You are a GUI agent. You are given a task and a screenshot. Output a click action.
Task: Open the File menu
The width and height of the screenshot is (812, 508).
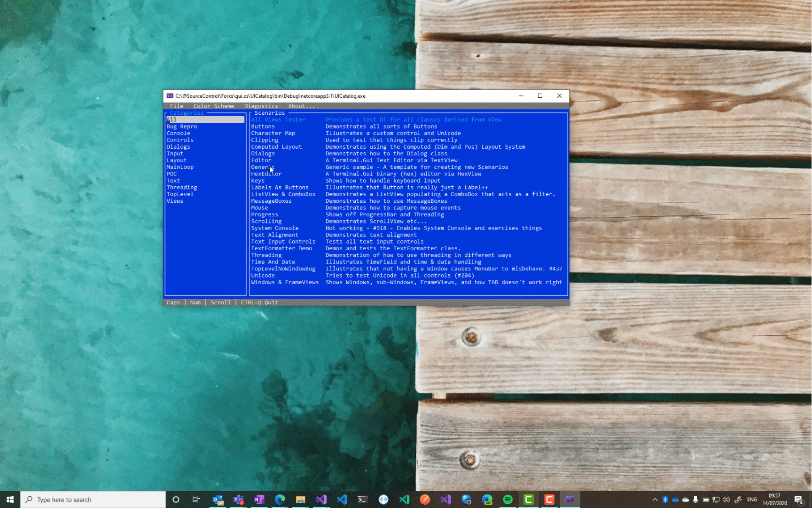[177, 106]
